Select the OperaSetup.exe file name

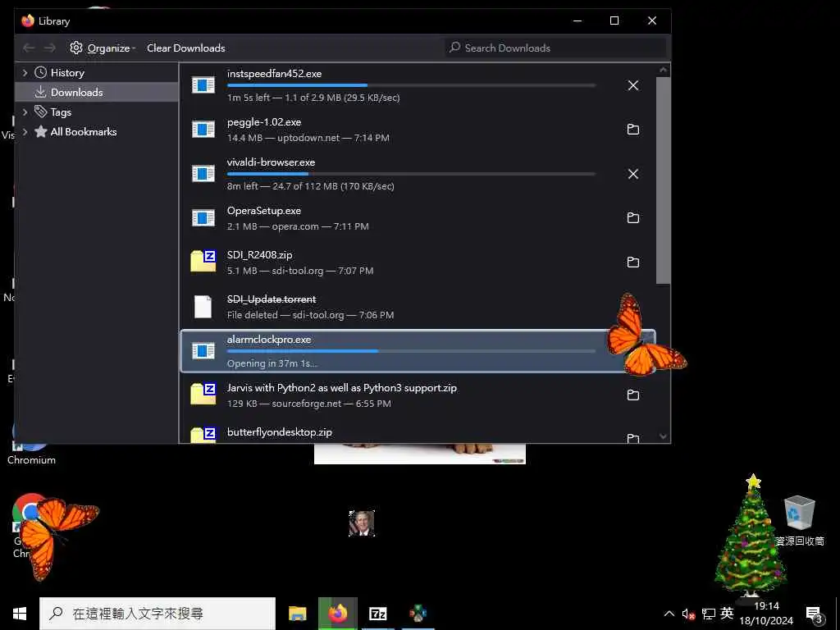pos(264,211)
